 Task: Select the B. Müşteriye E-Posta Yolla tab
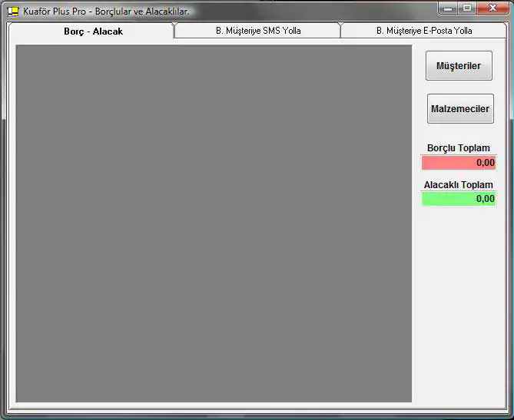click(x=424, y=31)
